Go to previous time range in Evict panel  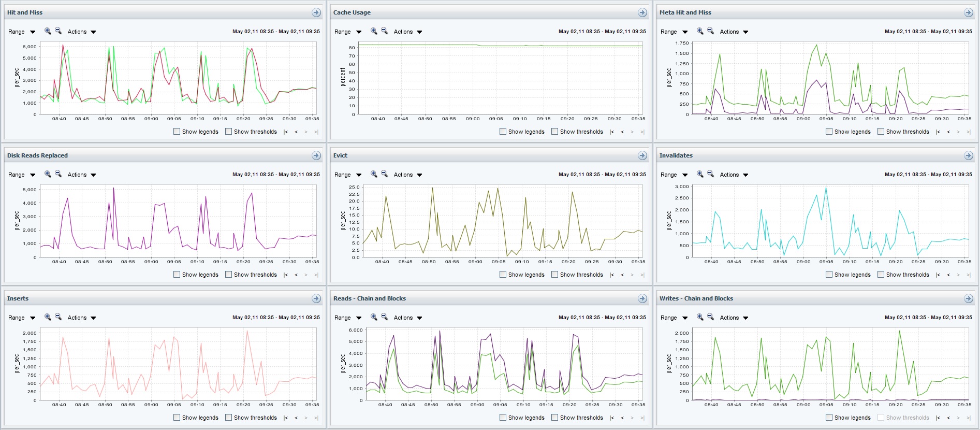(622, 275)
